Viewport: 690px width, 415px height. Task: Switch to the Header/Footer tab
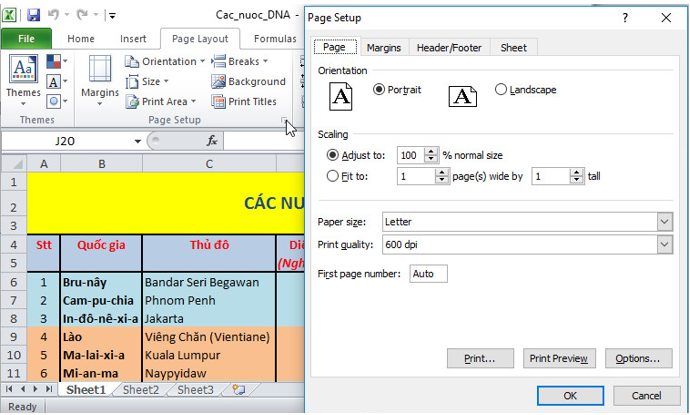tap(449, 48)
